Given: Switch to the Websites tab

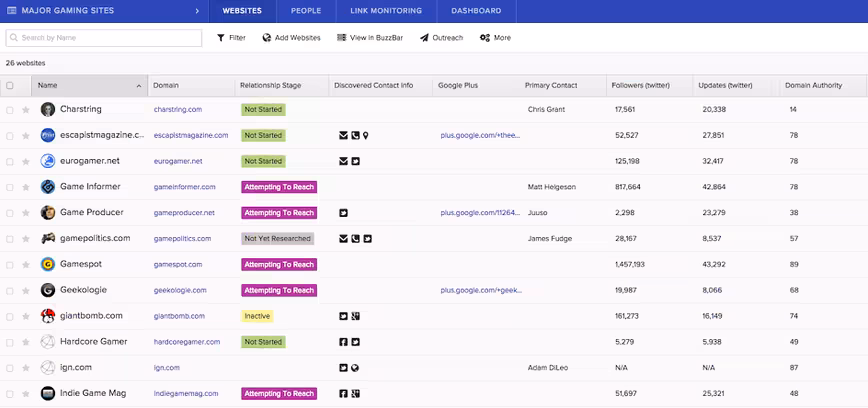Looking at the screenshot, I should pos(242,11).
